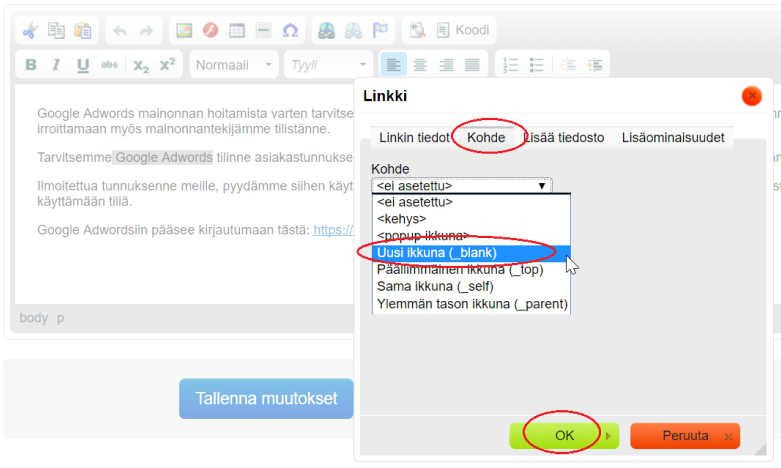The height and width of the screenshot is (468, 781).
Task: Apply underline formatting
Action: point(83,65)
